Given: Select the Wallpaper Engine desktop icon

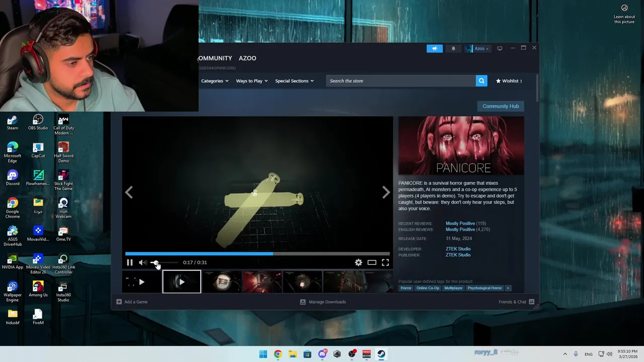Looking at the screenshot, I should coord(13,292).
